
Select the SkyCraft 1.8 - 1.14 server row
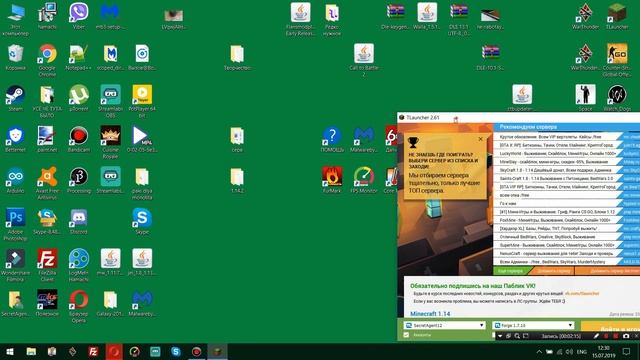558,170
